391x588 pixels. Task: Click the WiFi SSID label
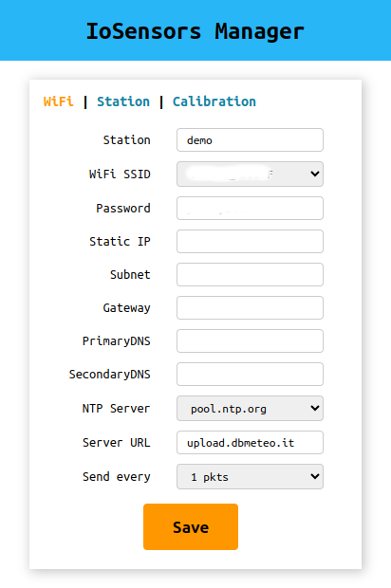point(120,174)
